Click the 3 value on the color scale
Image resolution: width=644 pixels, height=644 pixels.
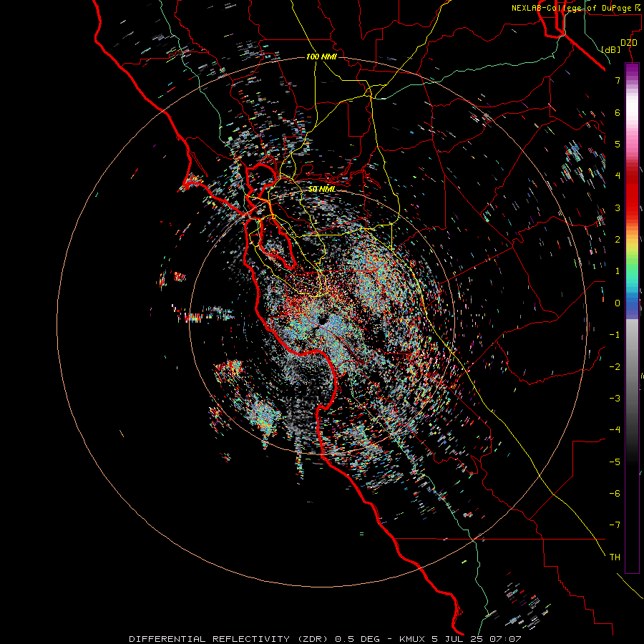618,208
